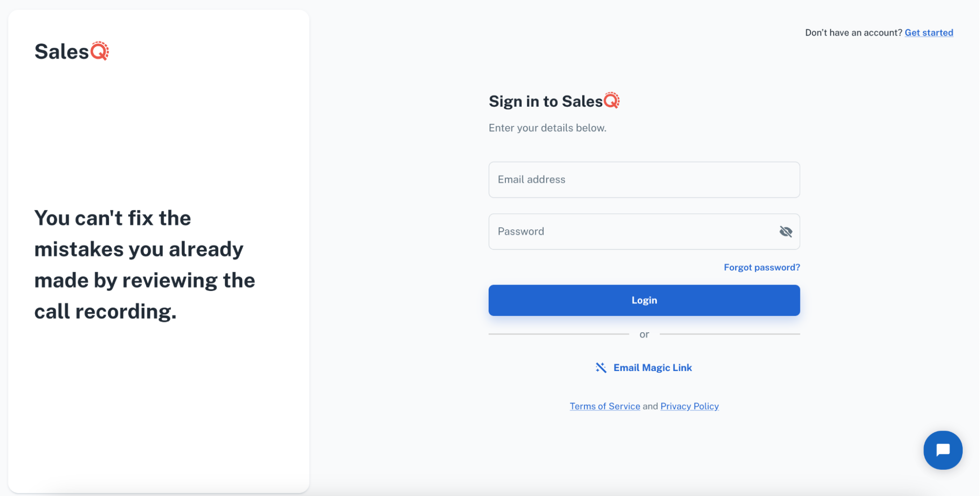Click Get started to create account
The width and height of the screenshot is (980, 496).
pyautogui.click(x=929, y=33)
